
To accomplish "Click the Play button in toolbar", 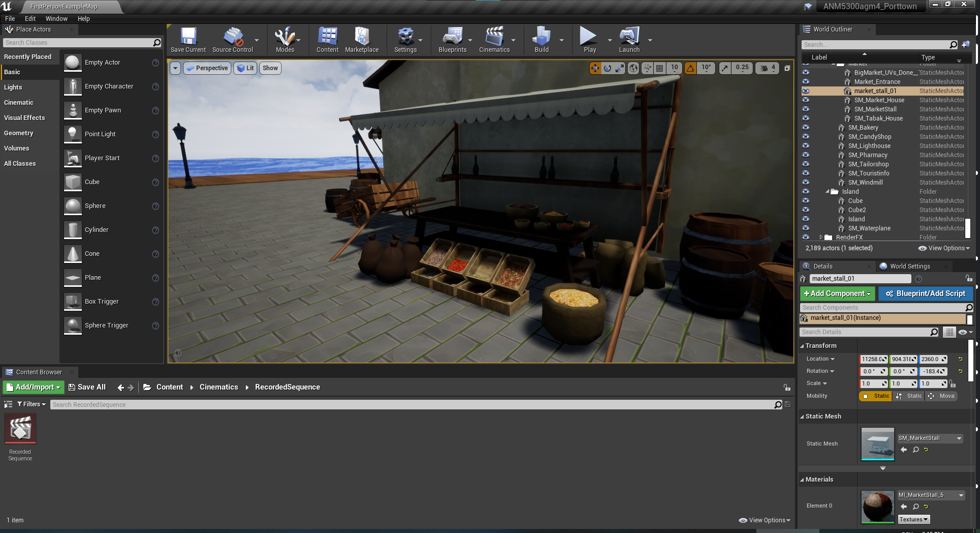I will [590, 40].
